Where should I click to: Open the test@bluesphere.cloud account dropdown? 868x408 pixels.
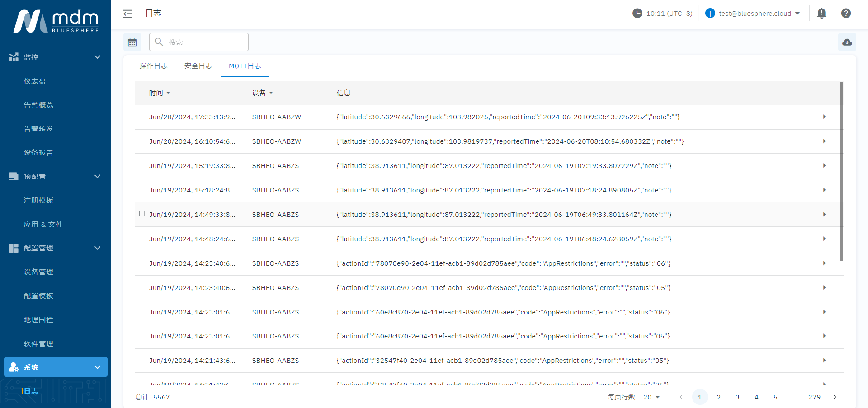pyautogui.click(x=753, y=14)
